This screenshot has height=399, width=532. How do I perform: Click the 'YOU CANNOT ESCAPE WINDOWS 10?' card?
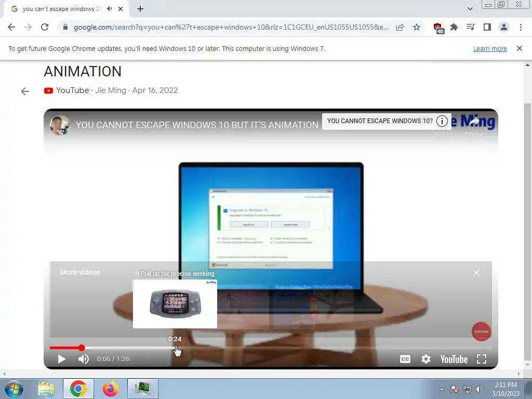[x=380, y=121]
